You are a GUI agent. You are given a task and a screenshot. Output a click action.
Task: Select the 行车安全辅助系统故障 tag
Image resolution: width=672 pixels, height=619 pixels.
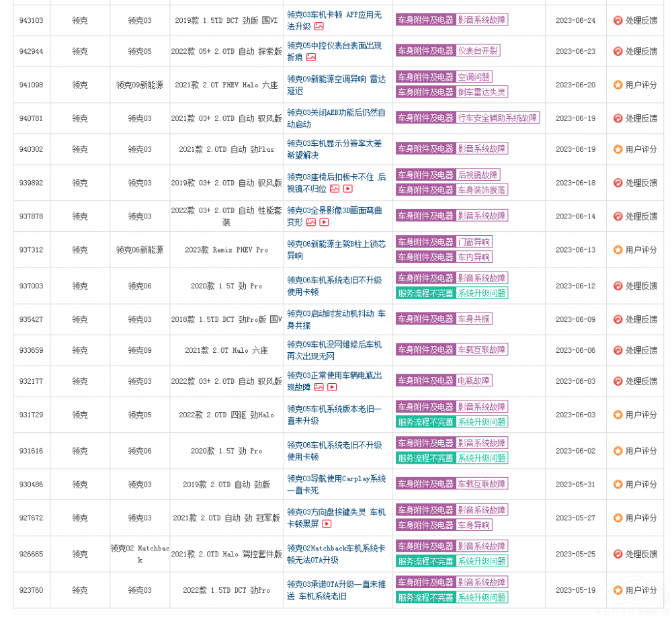tap(498, 118)
